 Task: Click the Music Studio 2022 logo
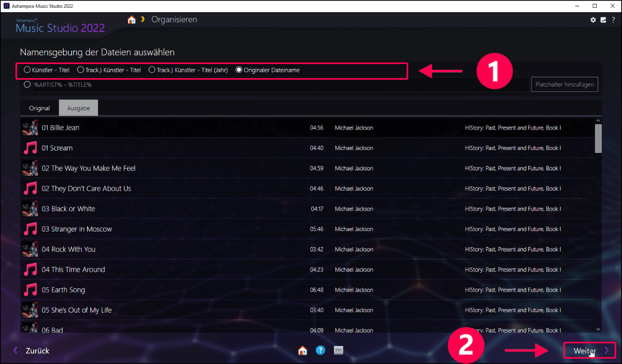[60, 27]
